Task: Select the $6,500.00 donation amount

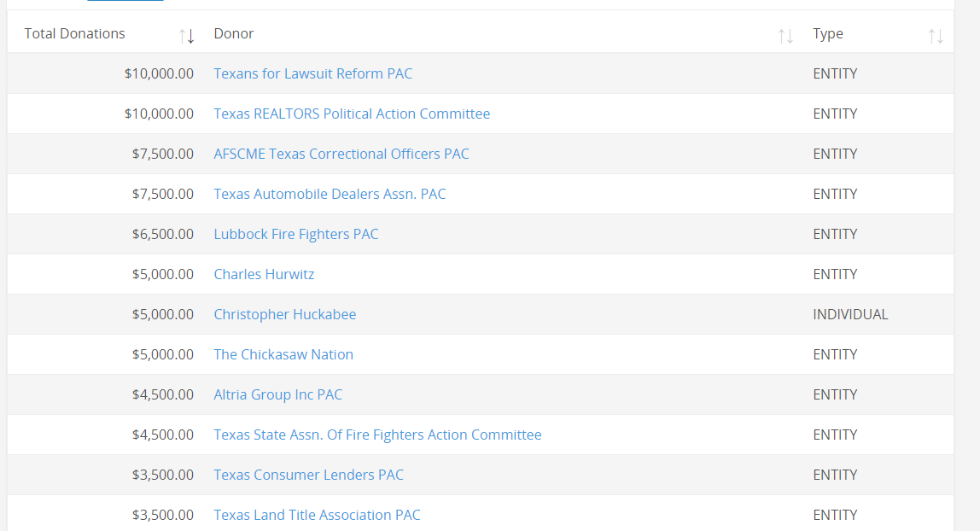Action: coord(162,234)
